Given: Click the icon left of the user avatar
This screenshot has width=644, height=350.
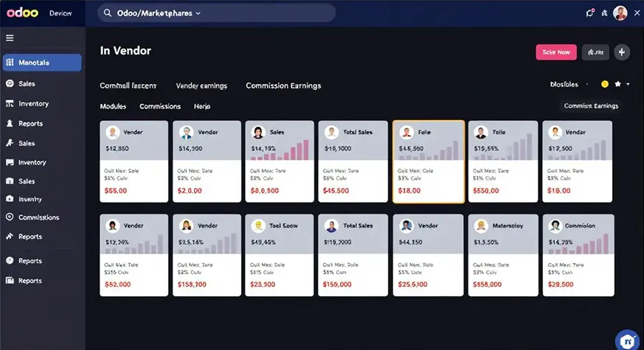Looking at the screenshot, I should 604,13.
